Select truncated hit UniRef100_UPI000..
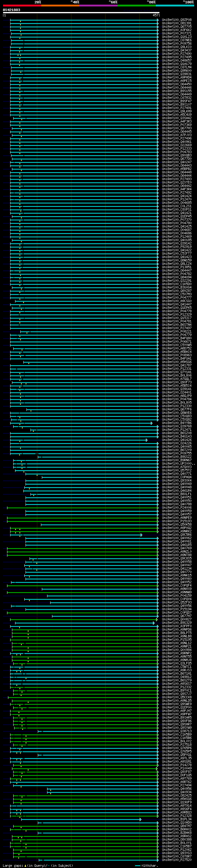 (x=178, y=464)
